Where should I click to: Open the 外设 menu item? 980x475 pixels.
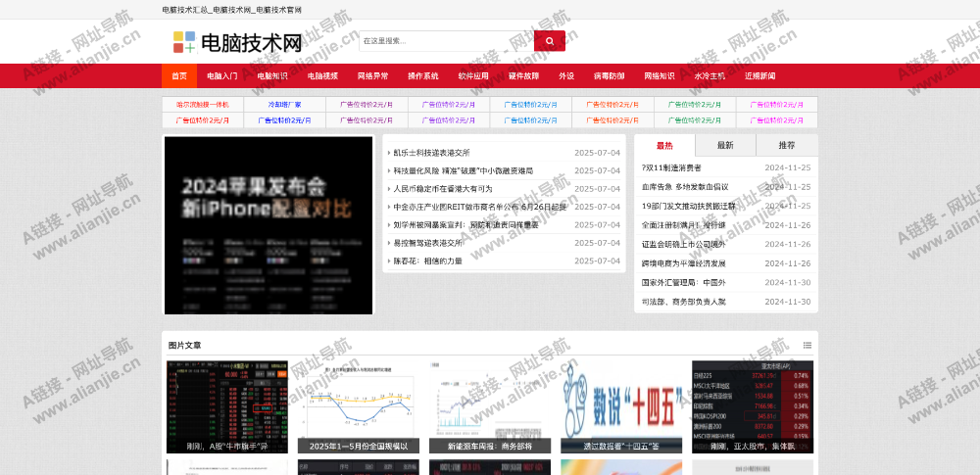coord(566,75)
